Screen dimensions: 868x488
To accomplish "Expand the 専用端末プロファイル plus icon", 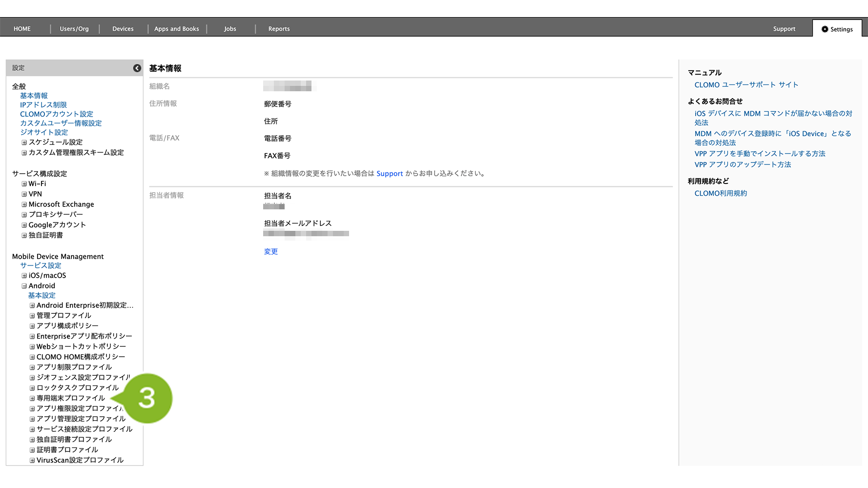I will click(32, 398).
